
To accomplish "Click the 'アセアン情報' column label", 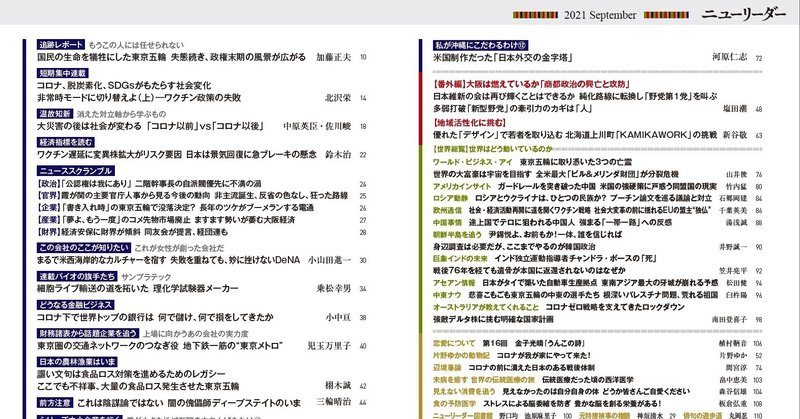I will pos(454,283).
